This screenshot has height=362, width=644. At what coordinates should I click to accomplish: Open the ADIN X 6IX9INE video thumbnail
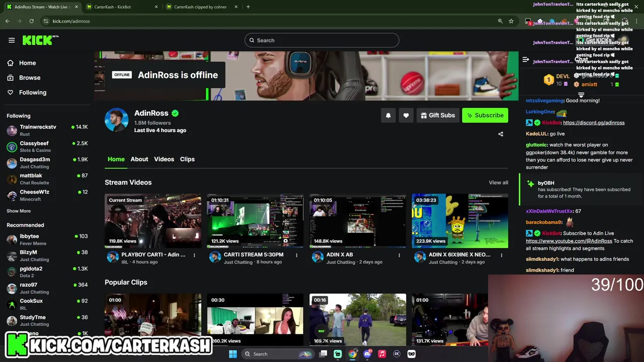460,221
